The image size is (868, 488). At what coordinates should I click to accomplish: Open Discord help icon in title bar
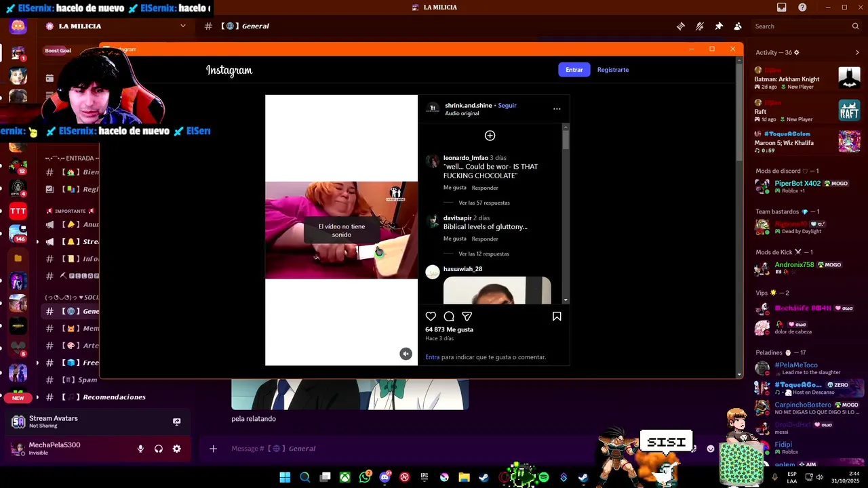tap(802, 7)
